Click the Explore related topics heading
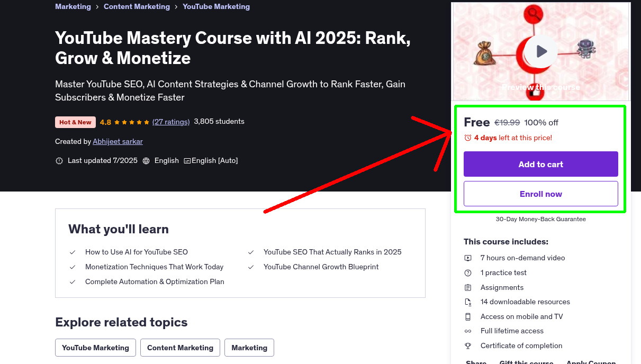641x364 pixels. click(121, 322)
